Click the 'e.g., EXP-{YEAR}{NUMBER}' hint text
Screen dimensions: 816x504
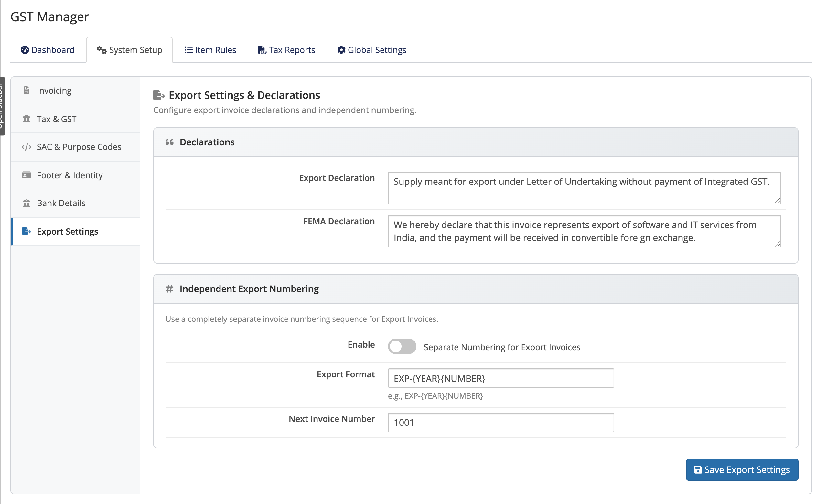pyautogui.click(x=435, y=396)
